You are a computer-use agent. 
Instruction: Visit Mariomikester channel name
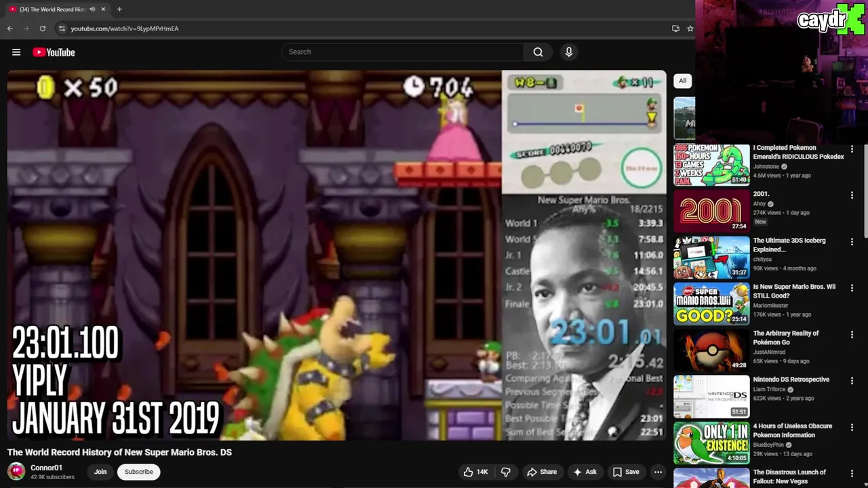pyautogui.click(x=772, y=306)
